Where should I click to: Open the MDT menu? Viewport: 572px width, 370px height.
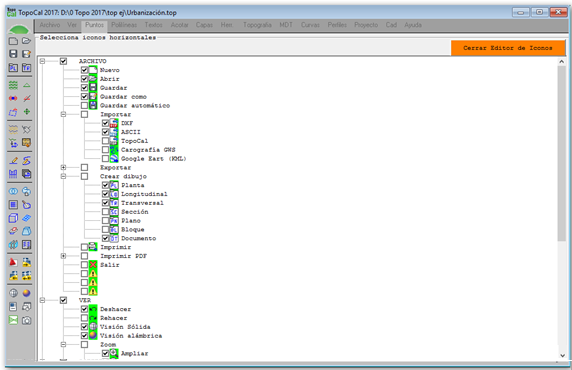(286, 25)
